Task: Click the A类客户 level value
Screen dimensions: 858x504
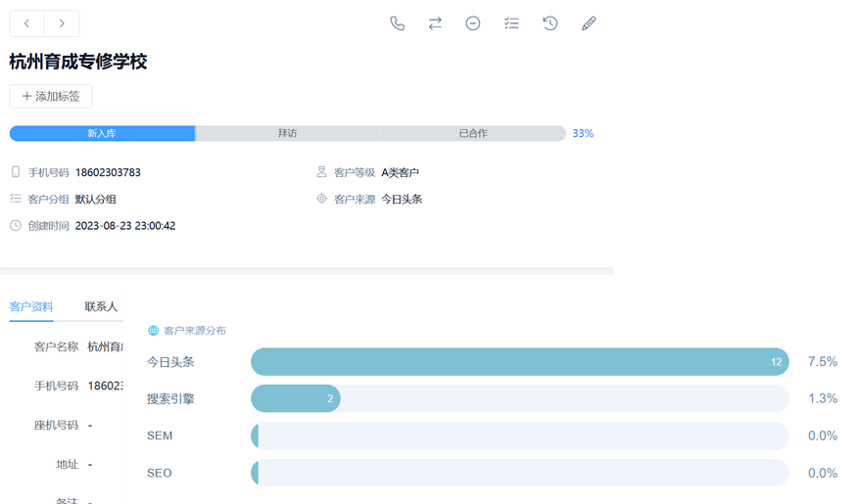Action: [x=400, y=173]
